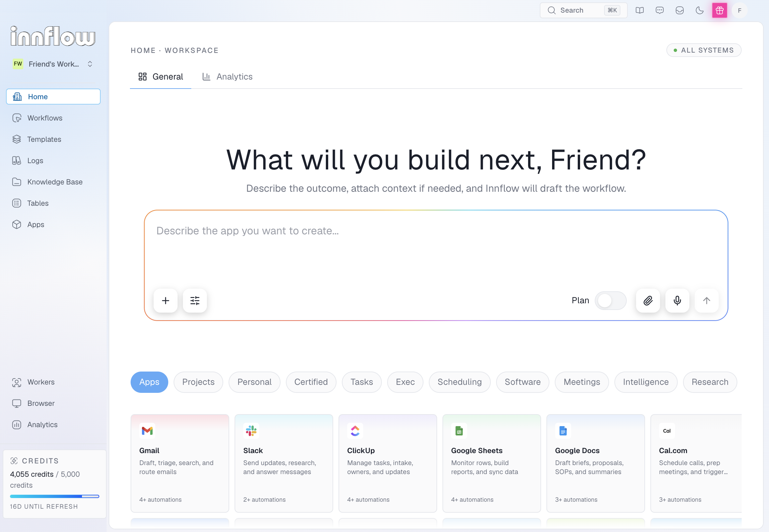769x532 pixels.
Task: Select the Tasks category chip
Action: pos(362,382)
